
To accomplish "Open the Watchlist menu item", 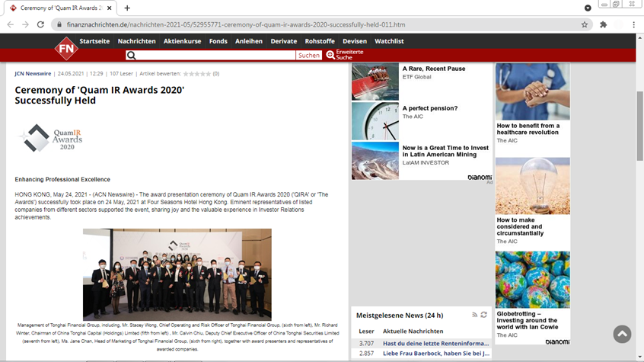I will pyautogui.click(x=389, y=41).
